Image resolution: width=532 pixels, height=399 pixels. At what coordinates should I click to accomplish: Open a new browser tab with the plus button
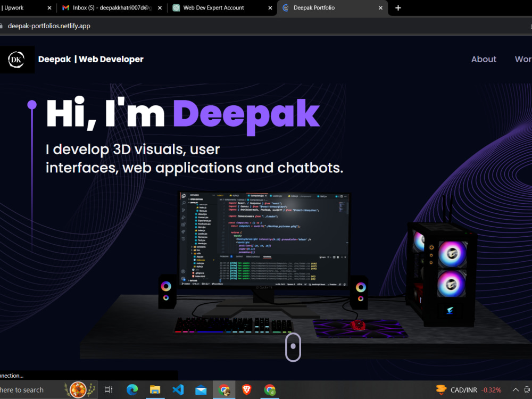[398, 8]
